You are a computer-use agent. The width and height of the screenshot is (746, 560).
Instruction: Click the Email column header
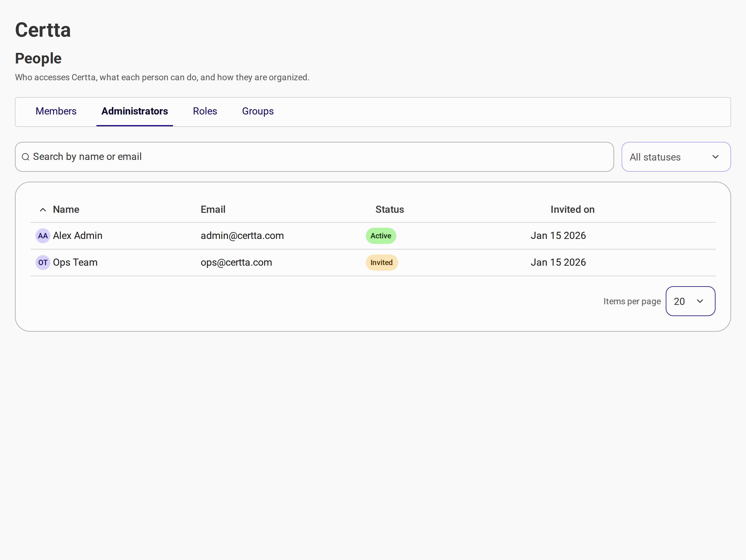213,209
